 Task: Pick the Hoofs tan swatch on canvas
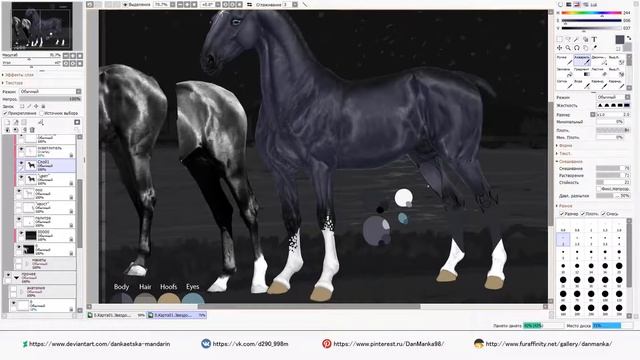pyautogui.click(x=169, y=298)
